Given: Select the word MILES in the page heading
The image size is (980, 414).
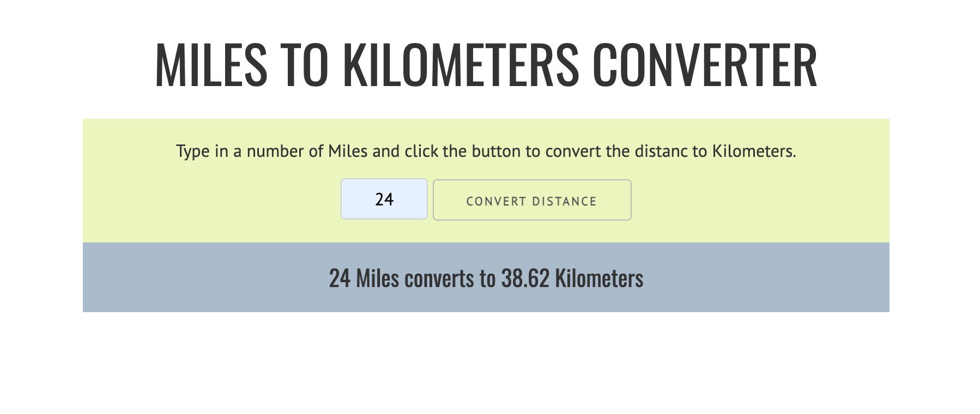Looking at the screenshot, I should pos(211,65).
